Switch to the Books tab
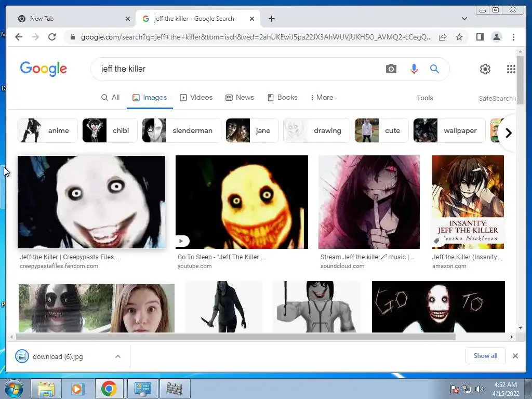The image size is (532, 399). pyautogui.click(x=282, y=97)
